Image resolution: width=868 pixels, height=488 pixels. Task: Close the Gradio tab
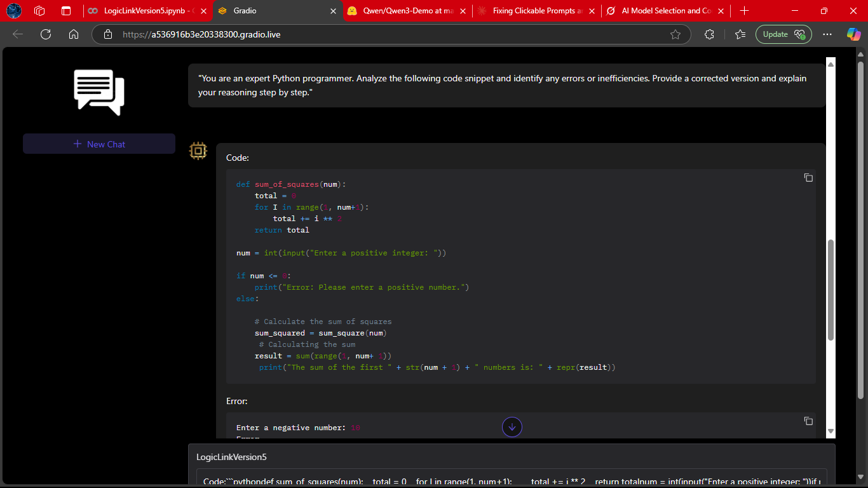[333, 11]
